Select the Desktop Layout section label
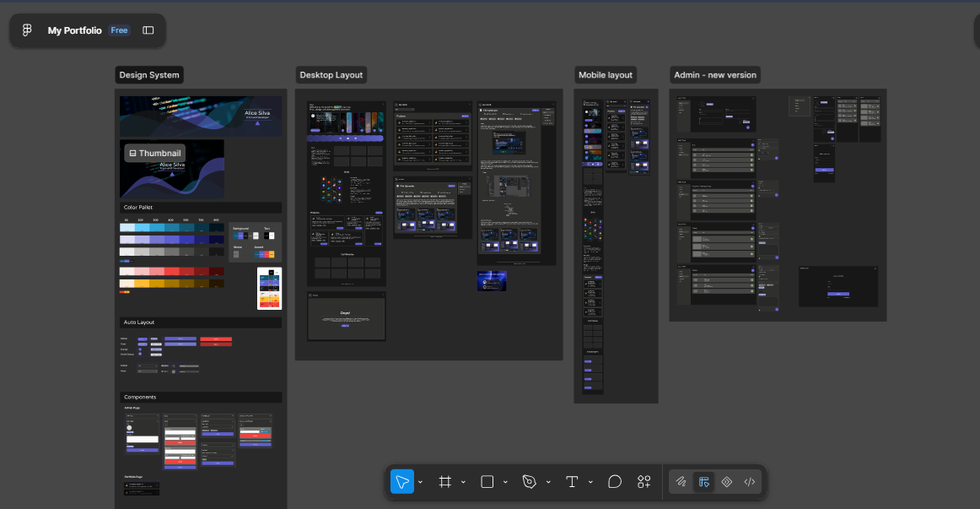The width and height of the screenshot is (980, 509). (x=331, y=75)
